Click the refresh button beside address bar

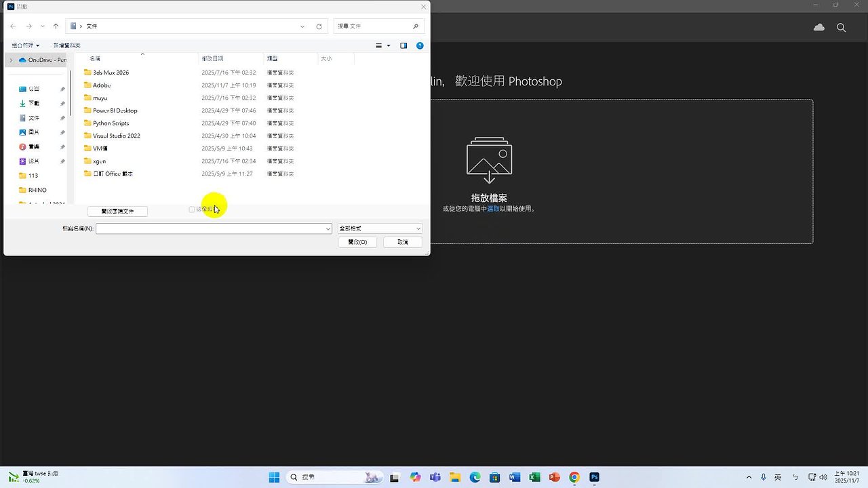click(319, 26)
